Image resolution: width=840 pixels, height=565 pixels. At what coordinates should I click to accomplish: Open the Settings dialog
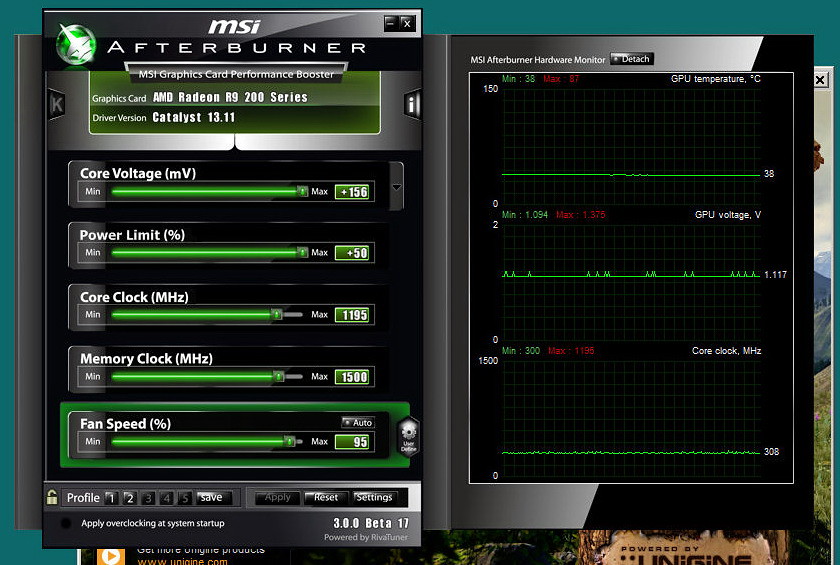[x=374, y=498]
